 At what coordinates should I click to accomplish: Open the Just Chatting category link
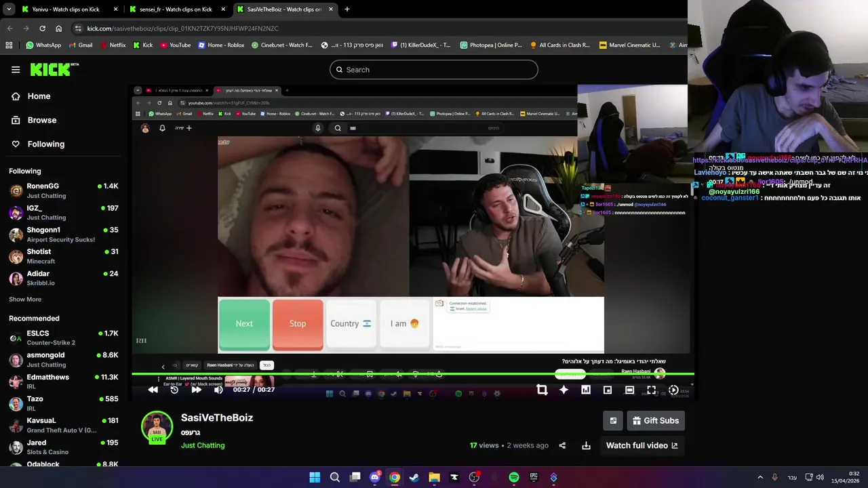[203, 445]
